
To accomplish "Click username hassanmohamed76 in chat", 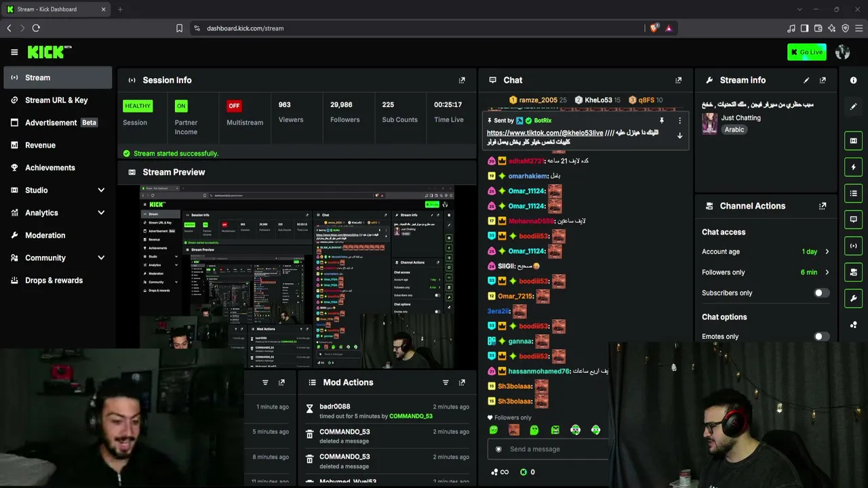I will [x=539, y=371].
